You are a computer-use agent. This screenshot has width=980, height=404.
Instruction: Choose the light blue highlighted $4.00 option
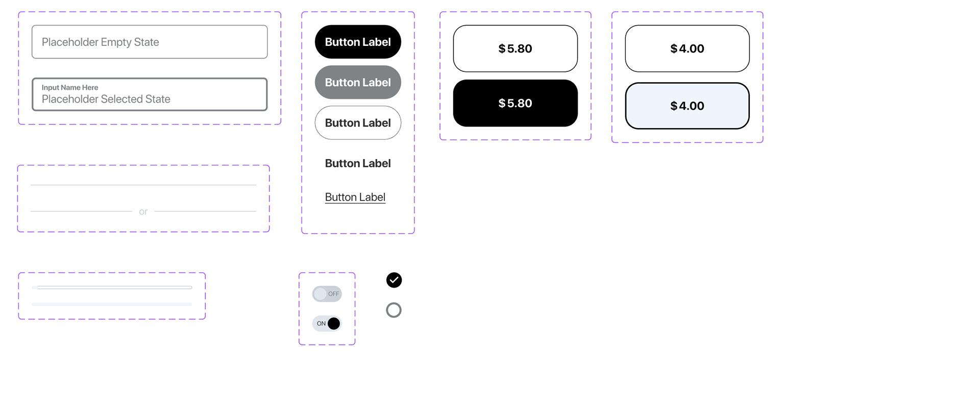point(688,106)
